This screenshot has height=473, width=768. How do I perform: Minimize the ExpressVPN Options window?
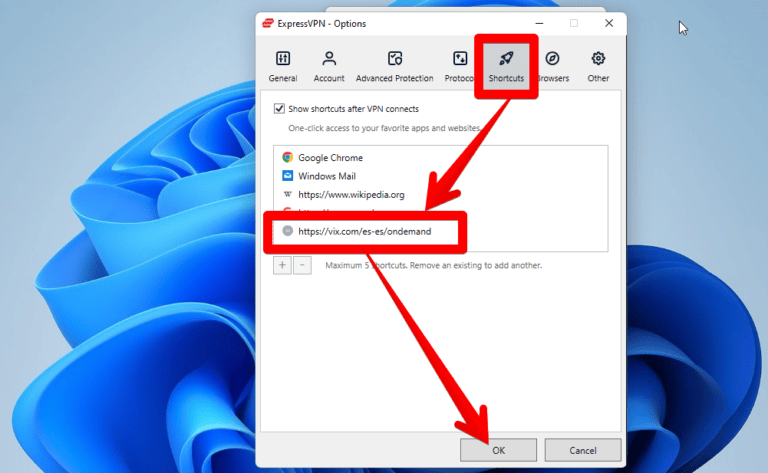coord(539,23)
